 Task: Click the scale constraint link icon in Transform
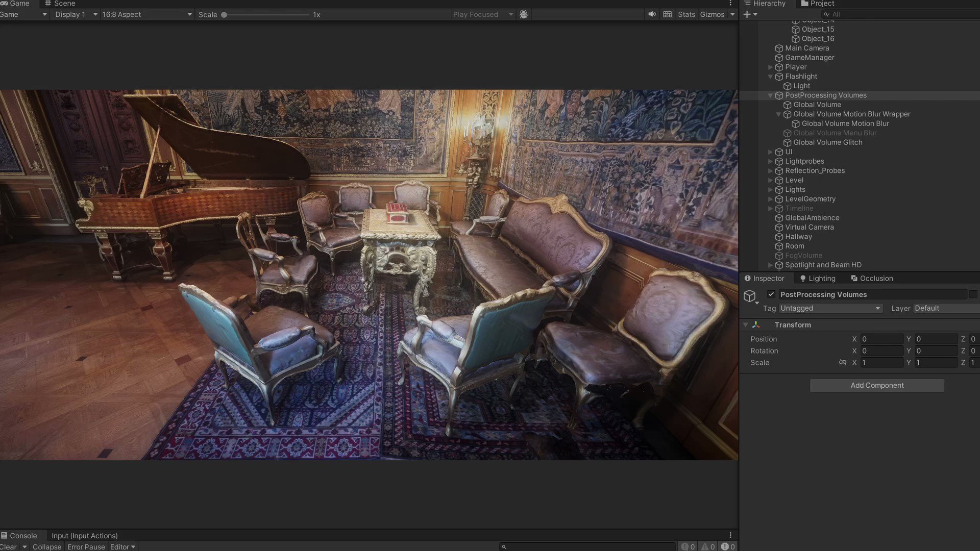coord(843,362)
